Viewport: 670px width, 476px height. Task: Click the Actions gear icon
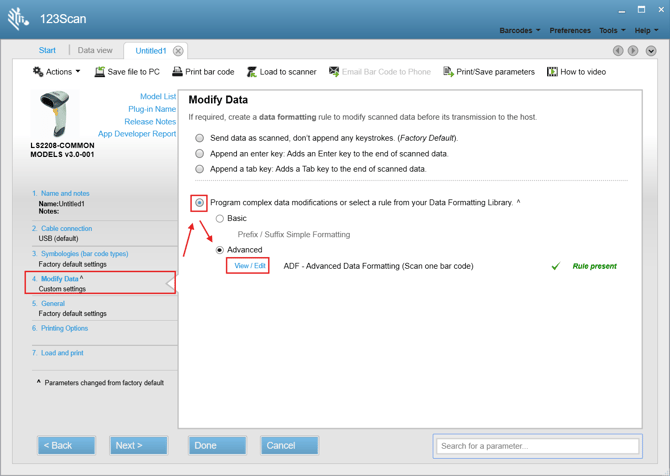point(38,72)
